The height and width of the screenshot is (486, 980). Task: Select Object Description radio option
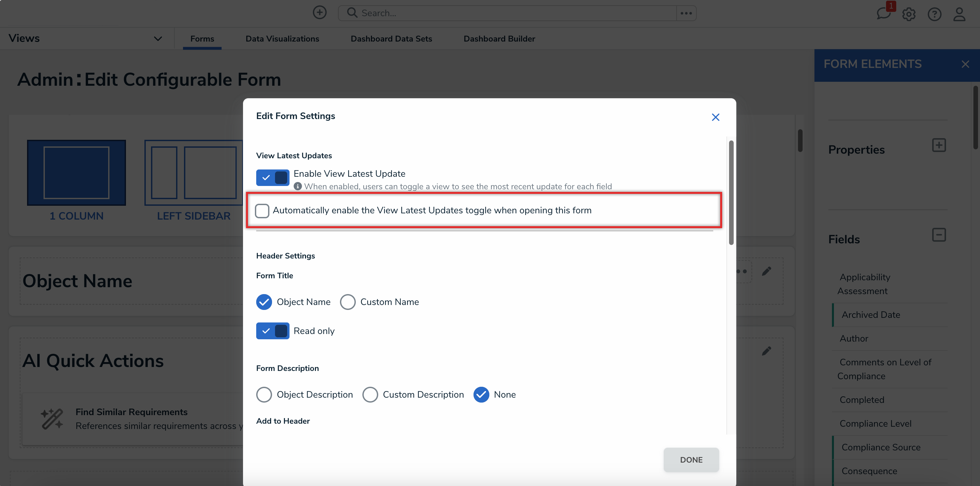[264, 395]
